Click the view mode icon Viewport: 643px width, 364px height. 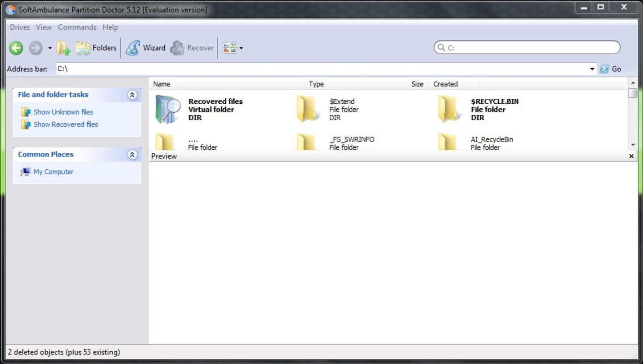230,47
